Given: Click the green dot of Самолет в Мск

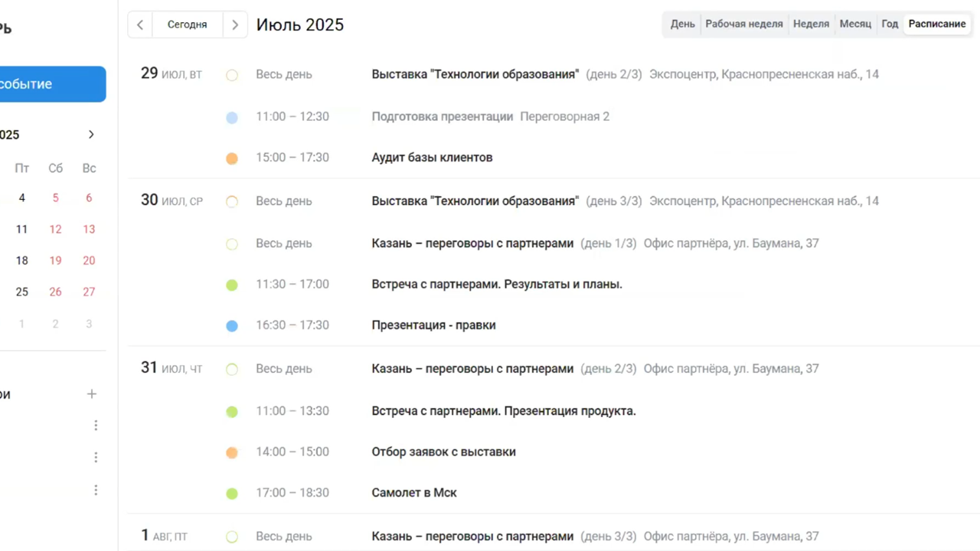Looking at the screenshot, I should pyautogui.click(x=232, y=493).
